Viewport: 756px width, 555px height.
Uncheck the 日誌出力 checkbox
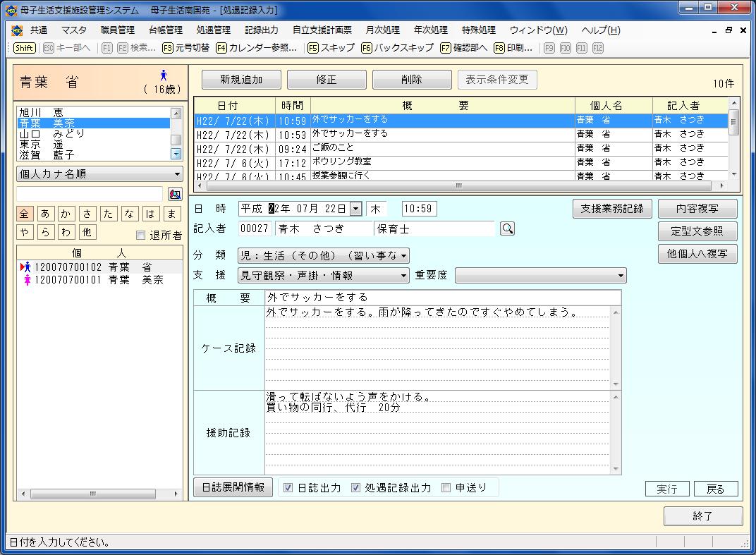point(288,488)
